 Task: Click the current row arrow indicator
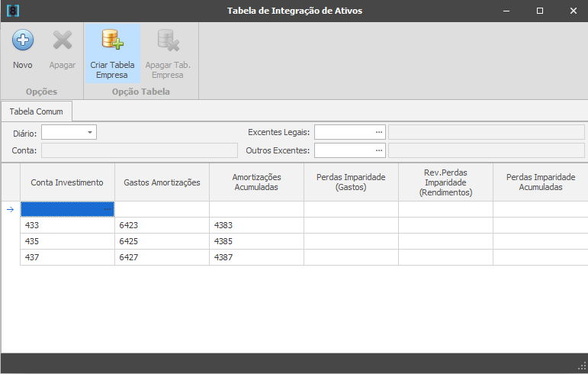pos(10,209)
